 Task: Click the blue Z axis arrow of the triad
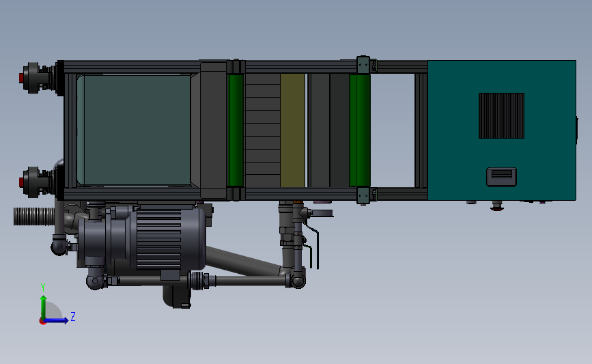(57, 320)
